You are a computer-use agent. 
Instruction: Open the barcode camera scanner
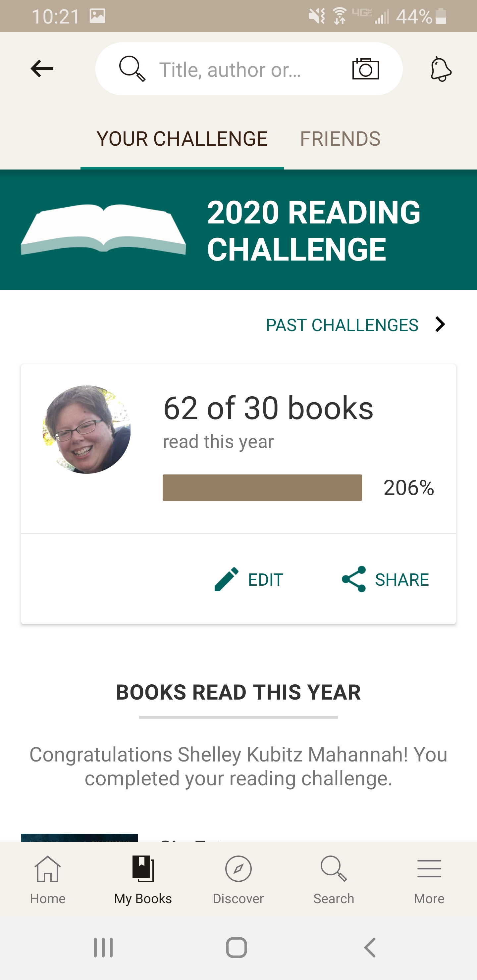[365, 69]
